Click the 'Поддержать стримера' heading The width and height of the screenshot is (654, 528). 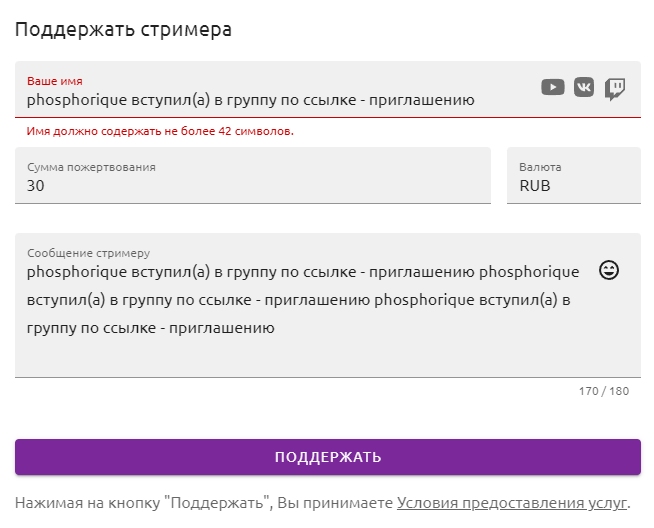tap(123, 30)
